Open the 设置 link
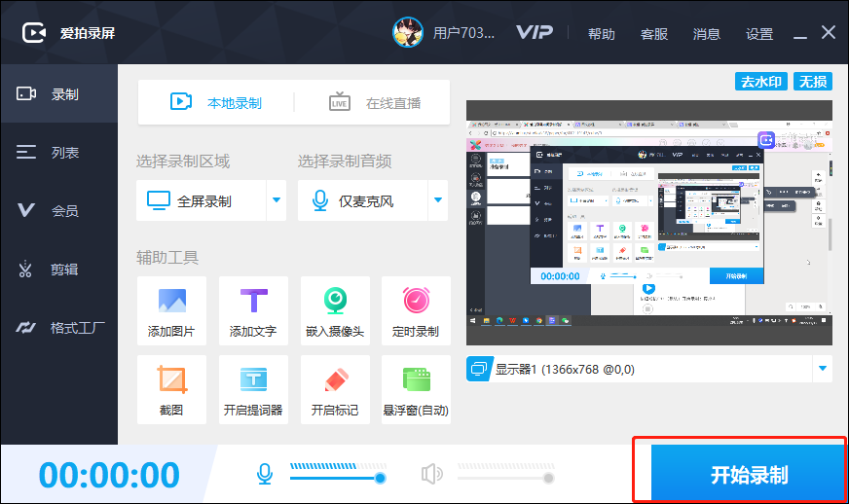 (759, 34)
